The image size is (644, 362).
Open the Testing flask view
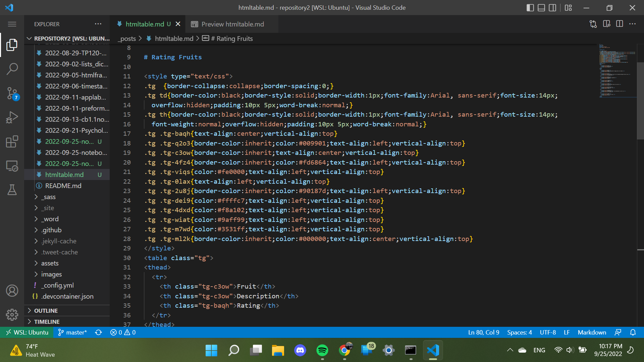tap(12, 190)
